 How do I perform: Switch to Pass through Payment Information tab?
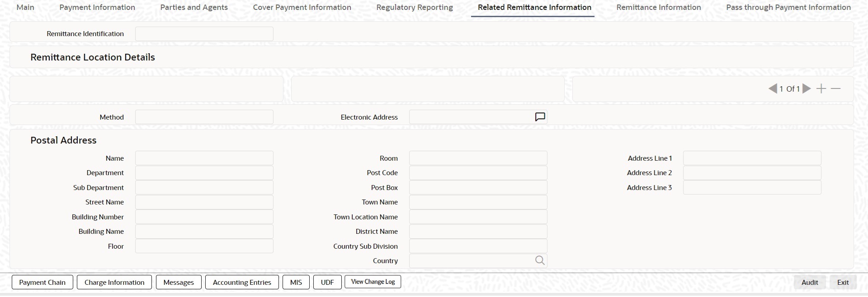788,7
